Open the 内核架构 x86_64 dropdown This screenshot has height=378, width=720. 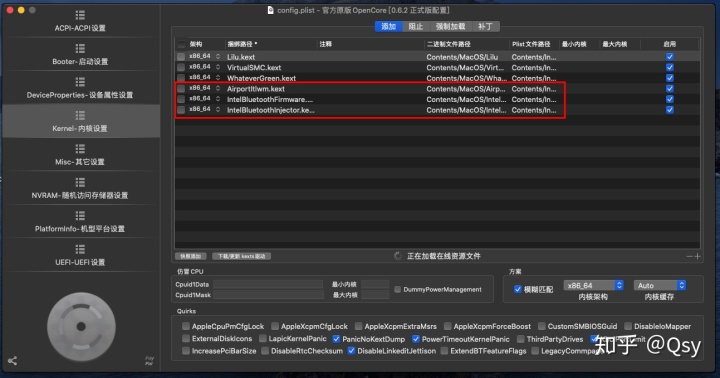(593, 285)
